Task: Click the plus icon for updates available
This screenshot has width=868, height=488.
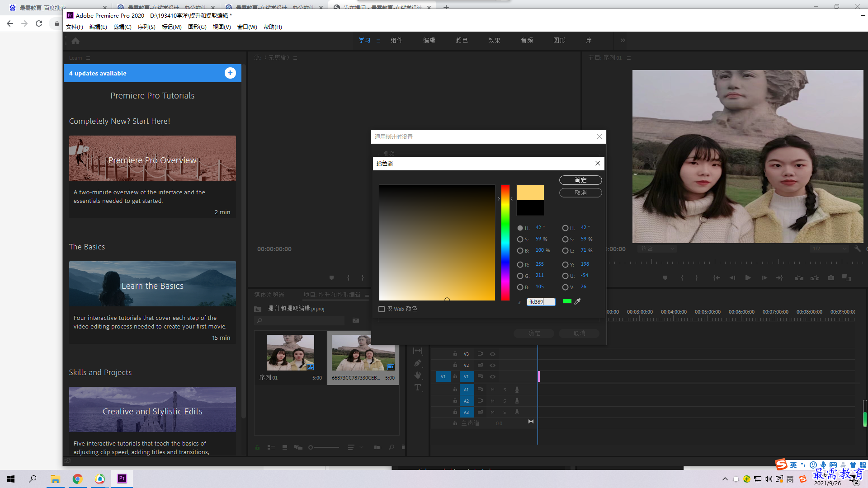Action: [x=230, y=73]
